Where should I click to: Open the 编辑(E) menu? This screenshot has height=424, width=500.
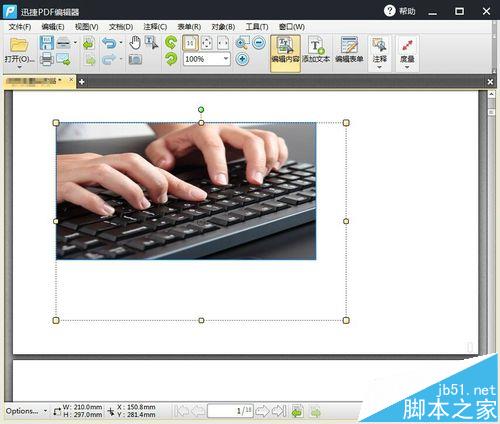53,27
